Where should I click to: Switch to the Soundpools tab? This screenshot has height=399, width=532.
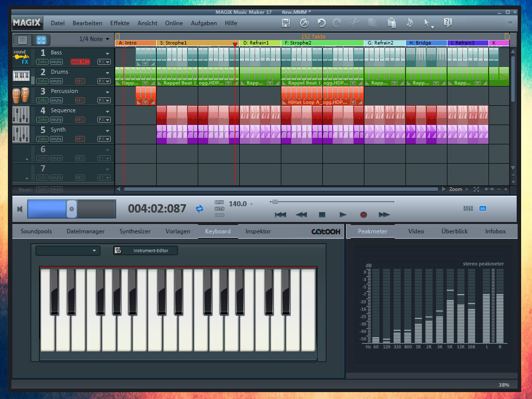click(36, 231)
